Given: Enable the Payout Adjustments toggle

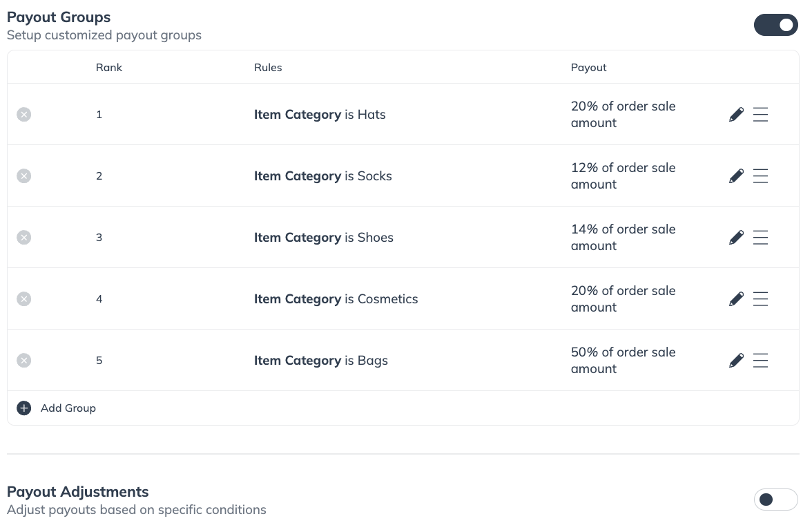Looking at the screenshot, I should [775, 500].
